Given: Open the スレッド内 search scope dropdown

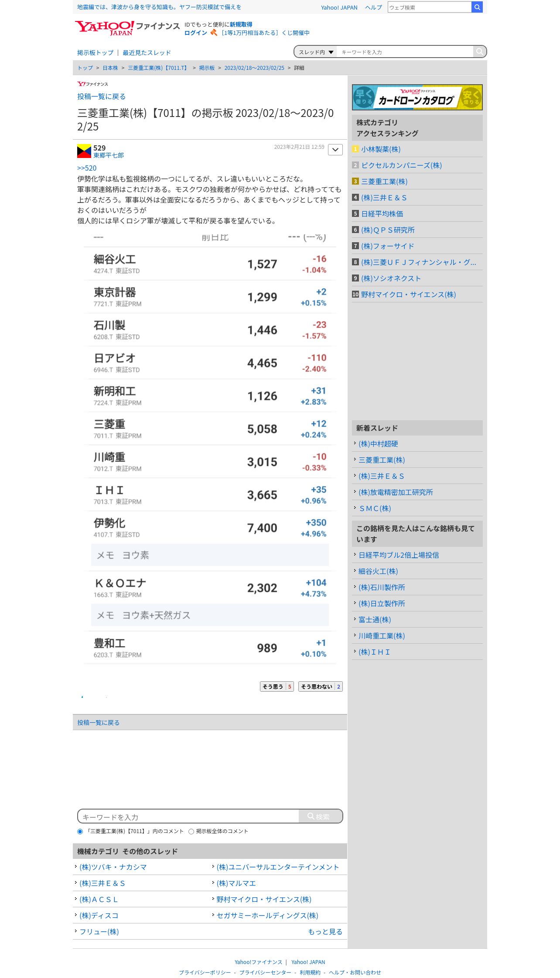Looking at the screenshot, I should [316, 52].
